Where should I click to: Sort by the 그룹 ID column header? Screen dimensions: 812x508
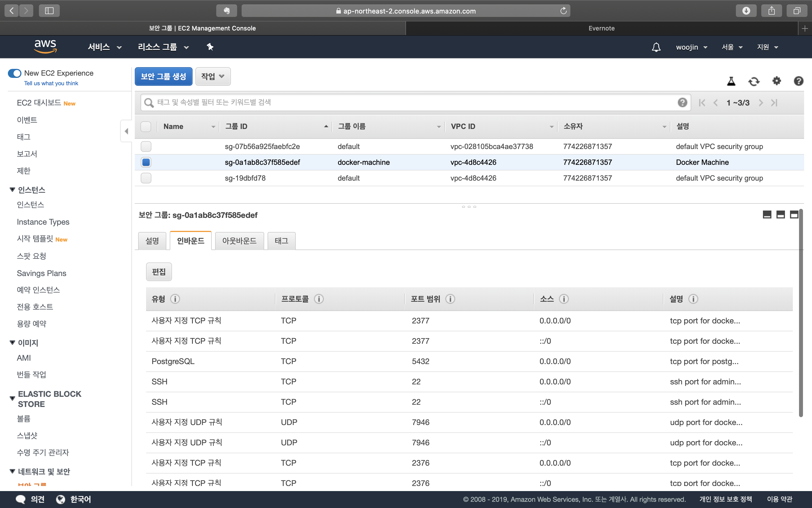(276, 127)
